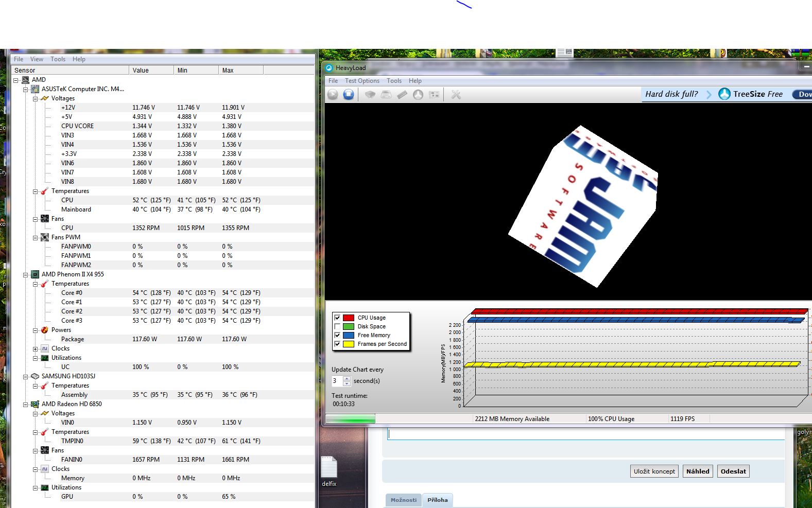812x508 pixels.
Task: Collapse the Fans PWM node
Action: pos(35,237)
